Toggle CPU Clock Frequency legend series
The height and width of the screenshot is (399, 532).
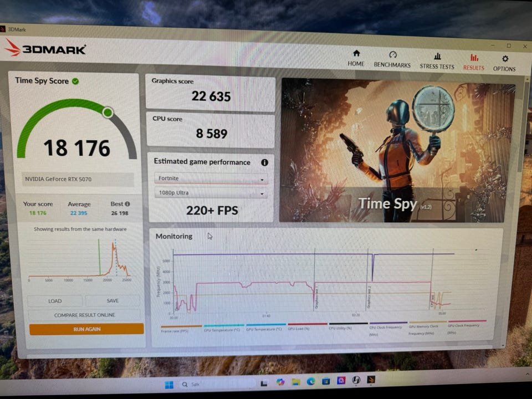(388, 329)
